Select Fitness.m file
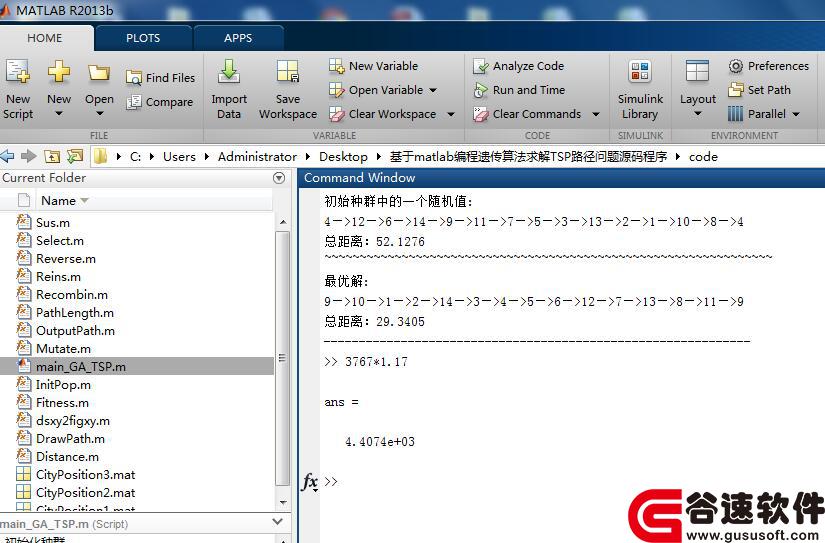The width and height of the screenshot is (825, 543). (62, 403)
